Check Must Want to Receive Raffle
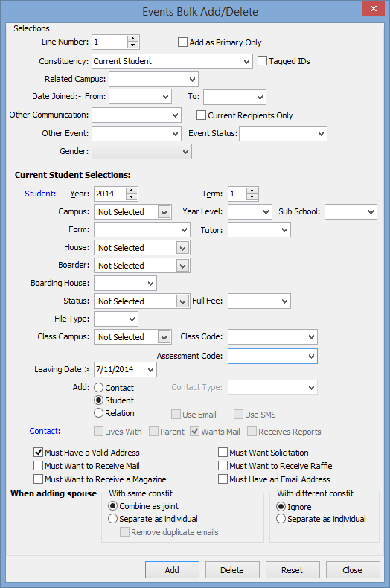Viewport: 390px width, 588px height. 223,466
